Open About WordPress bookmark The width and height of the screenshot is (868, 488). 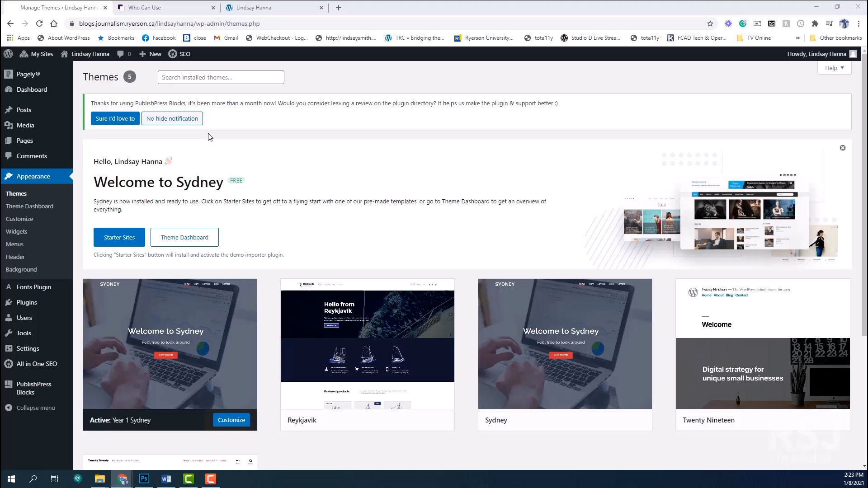click(64, 38)
